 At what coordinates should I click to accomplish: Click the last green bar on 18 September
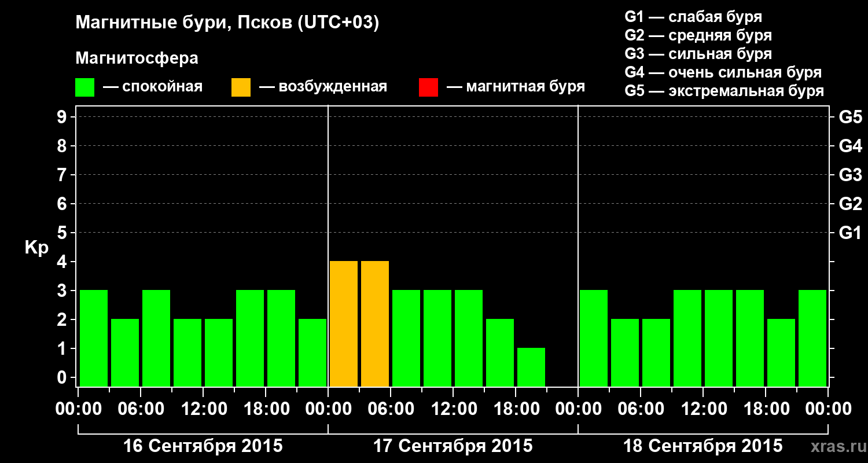812,338
